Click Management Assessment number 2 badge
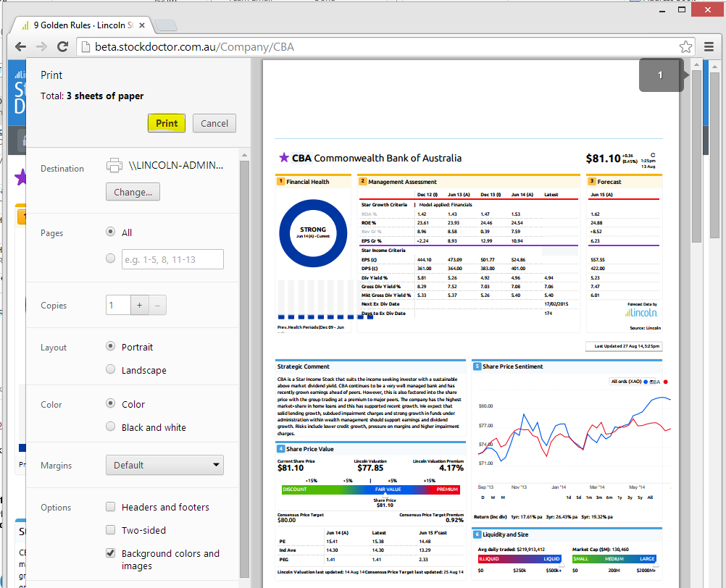This screenshot has height=588, width=726. pos(362,181)
